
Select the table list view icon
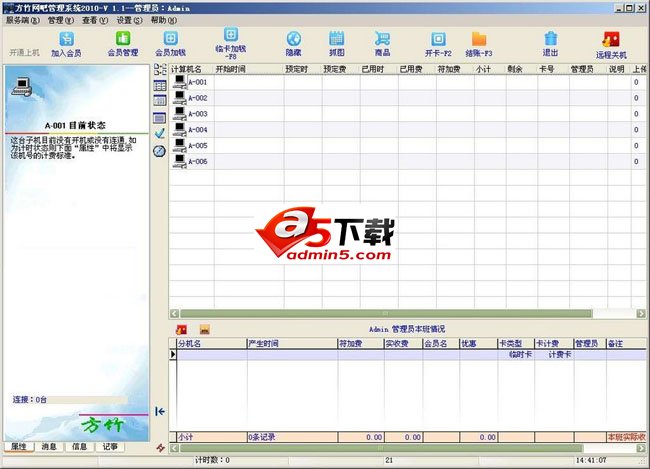coord(160,85)
